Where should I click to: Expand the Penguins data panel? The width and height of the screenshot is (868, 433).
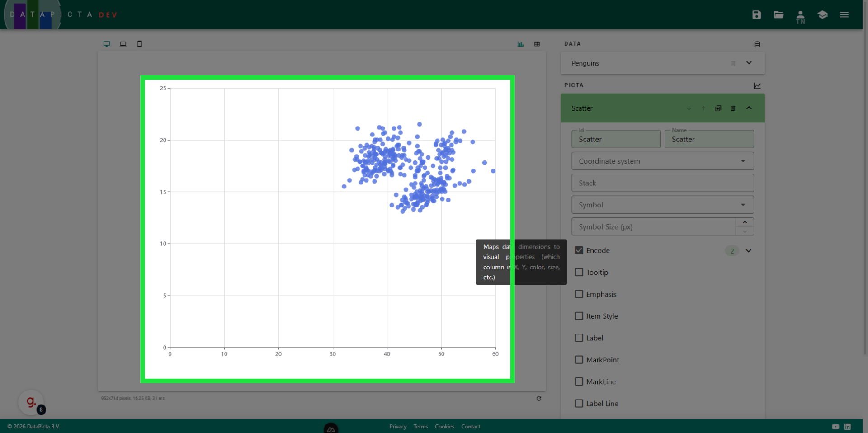(x=749, y=63)
